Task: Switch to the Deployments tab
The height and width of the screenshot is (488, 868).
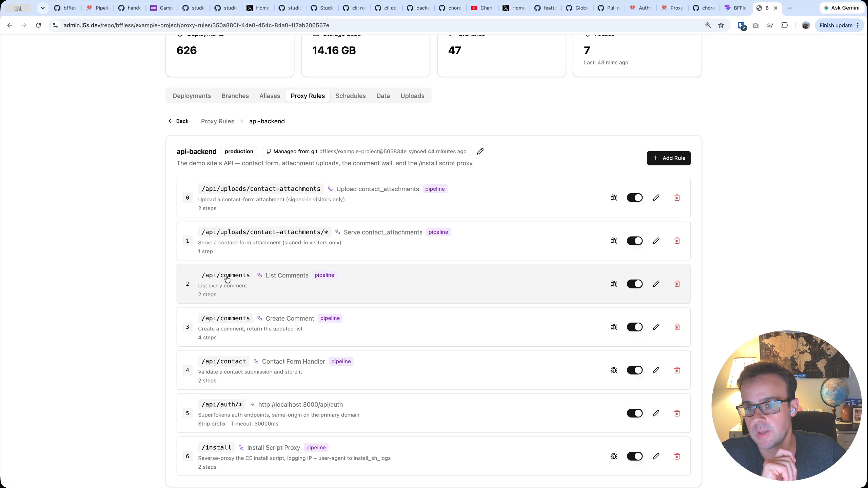Action: tap(192, 96)
